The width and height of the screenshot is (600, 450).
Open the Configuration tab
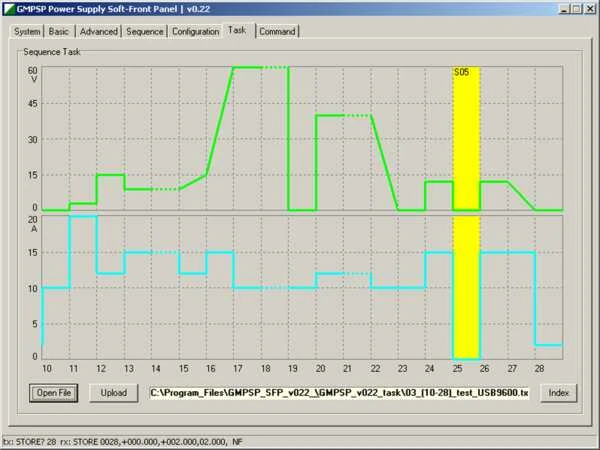pos(196,31)
